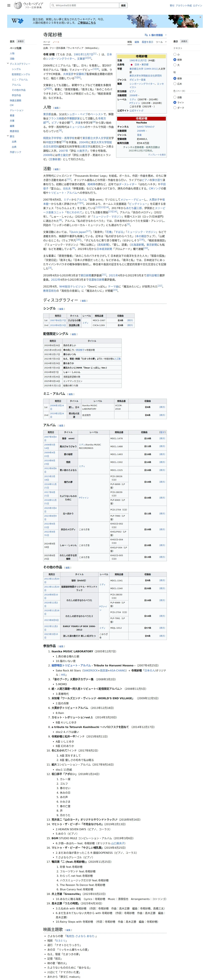The width and height of the screenshot is (210, 980).
Task: Switch to the ノート tab
Action: [x=56, y=42]
